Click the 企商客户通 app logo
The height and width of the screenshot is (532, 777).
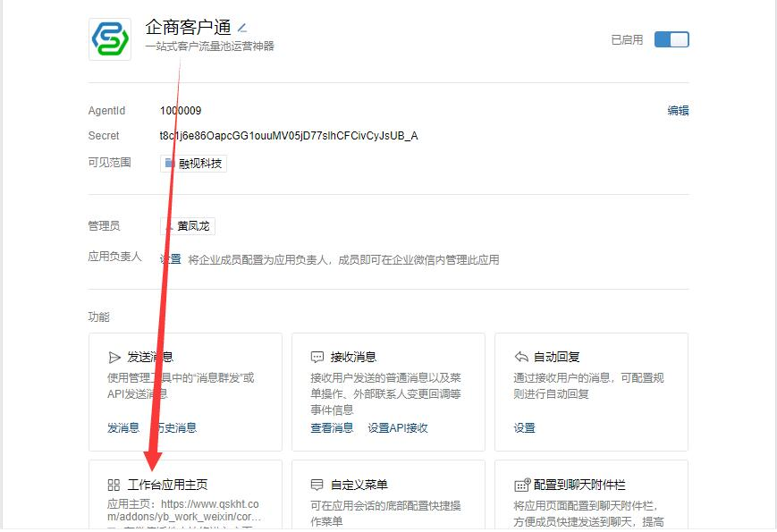(x=109, y=39)
